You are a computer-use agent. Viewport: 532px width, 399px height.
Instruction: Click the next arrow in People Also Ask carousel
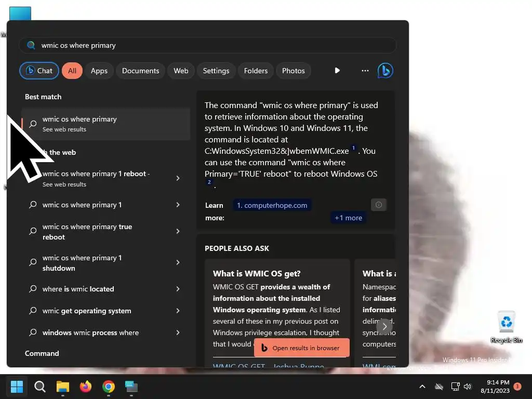pyautogui.click(x=384, y=326)
